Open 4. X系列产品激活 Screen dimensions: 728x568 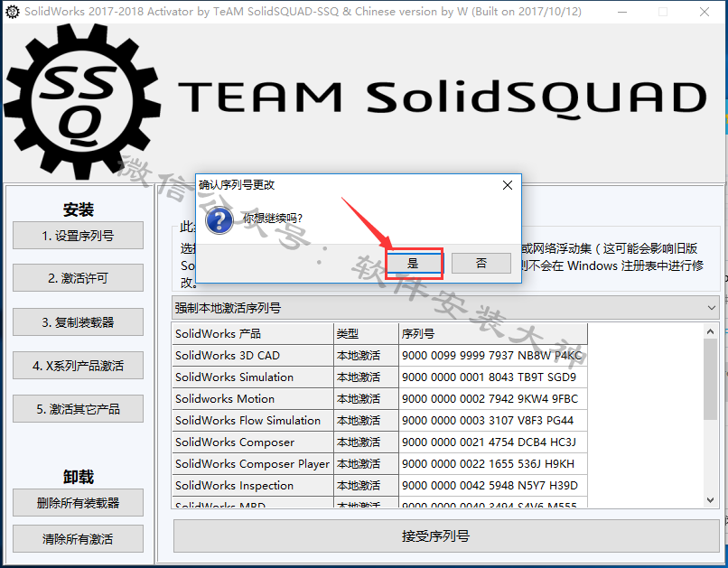pos(78,366)
